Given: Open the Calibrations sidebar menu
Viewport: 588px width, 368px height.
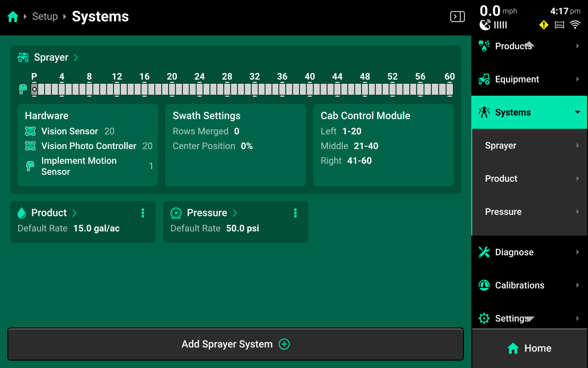Looking at the screenshot, I should [x=530, y=285].
